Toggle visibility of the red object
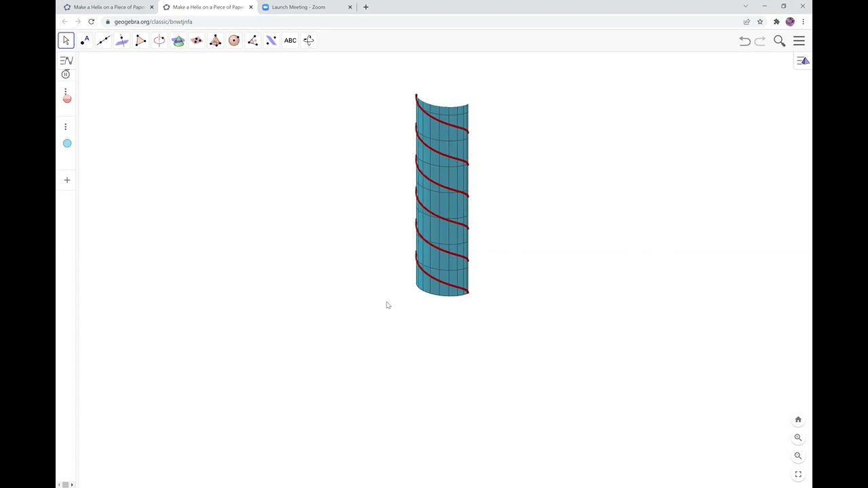Screen dimensions: 868x488 [x=67, y=99]
